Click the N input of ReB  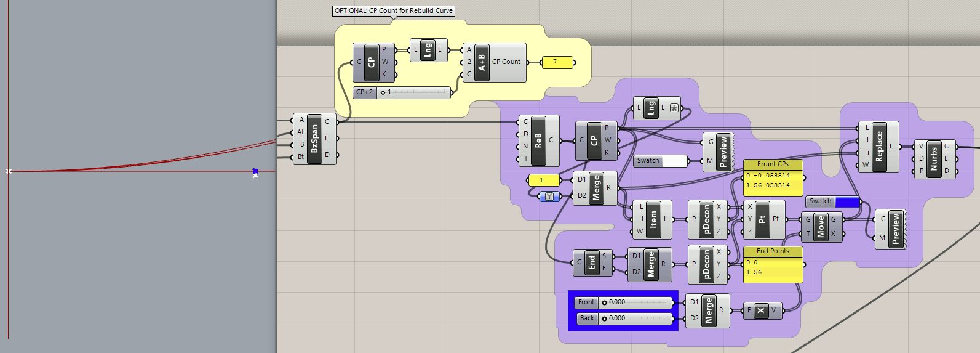click(525, 147)
